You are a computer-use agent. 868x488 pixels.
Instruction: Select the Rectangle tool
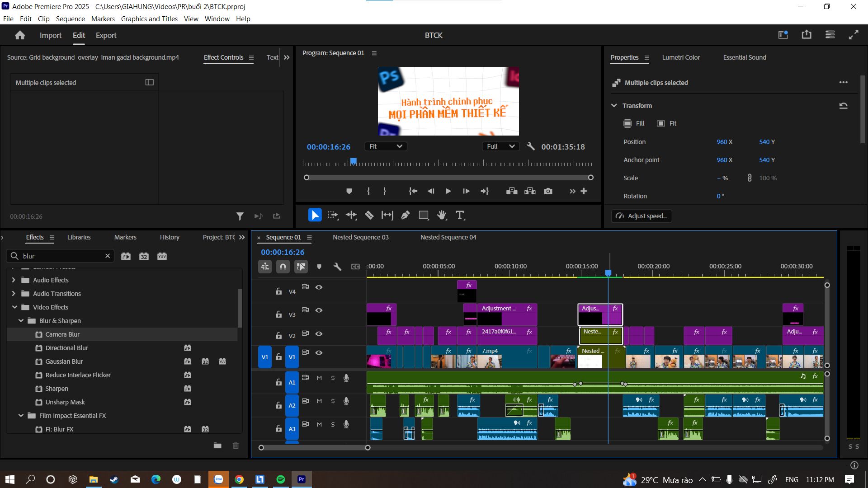[424, 216]
